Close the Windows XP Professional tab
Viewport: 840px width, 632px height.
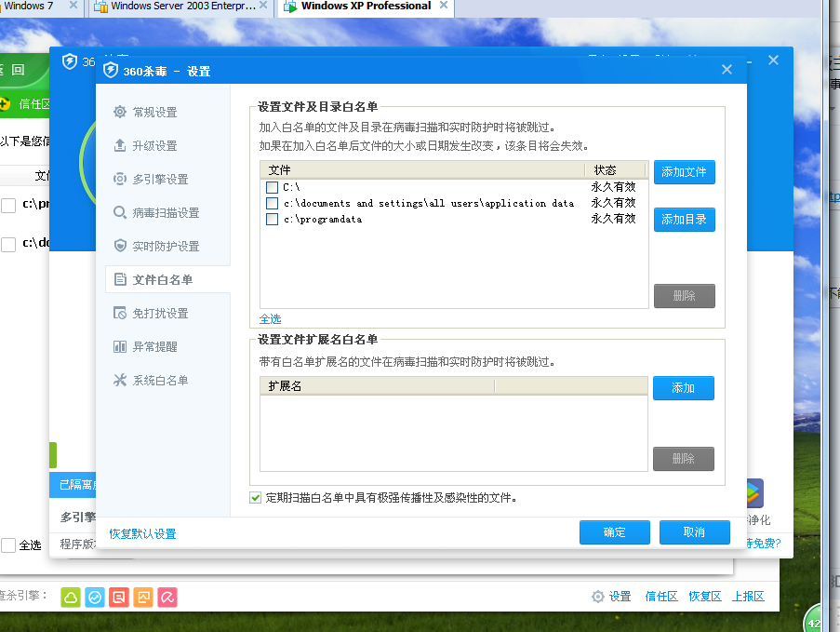pos(444,6)
